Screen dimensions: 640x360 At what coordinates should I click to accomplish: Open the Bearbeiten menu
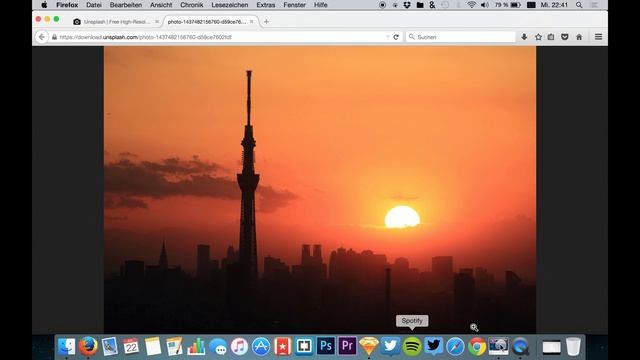[126, 5]
